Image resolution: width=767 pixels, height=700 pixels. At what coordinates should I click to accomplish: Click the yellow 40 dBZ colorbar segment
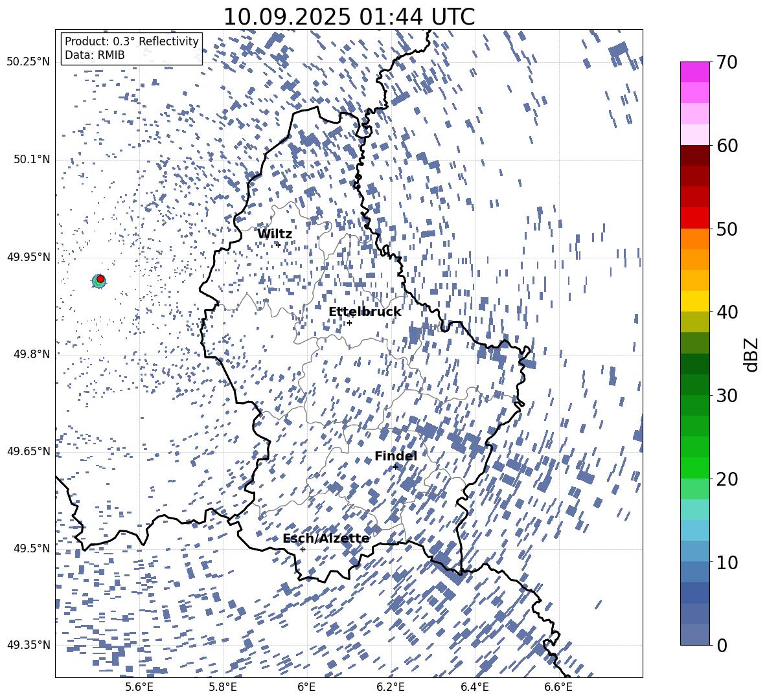(x=694, y=302)
